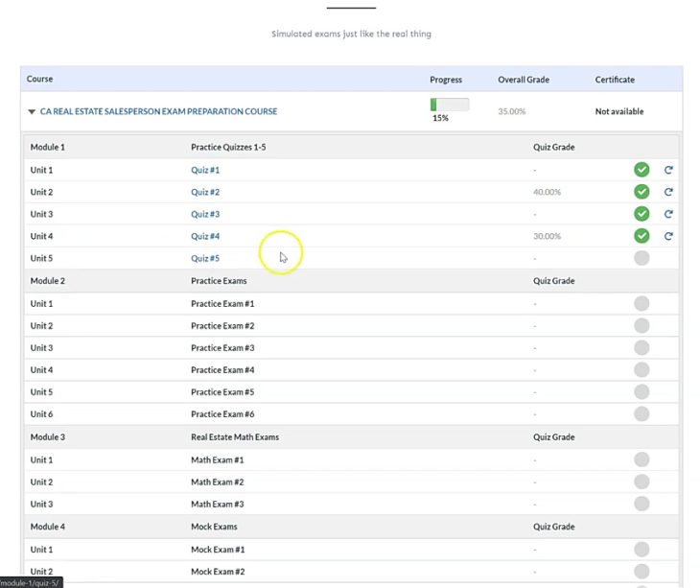Select Practice Exam #3 row

coord(222,348)
